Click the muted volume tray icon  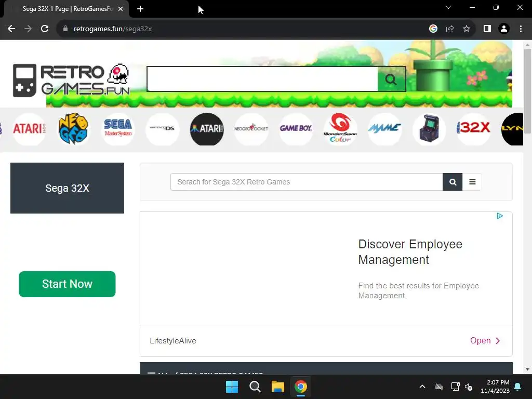click(469, 387)
